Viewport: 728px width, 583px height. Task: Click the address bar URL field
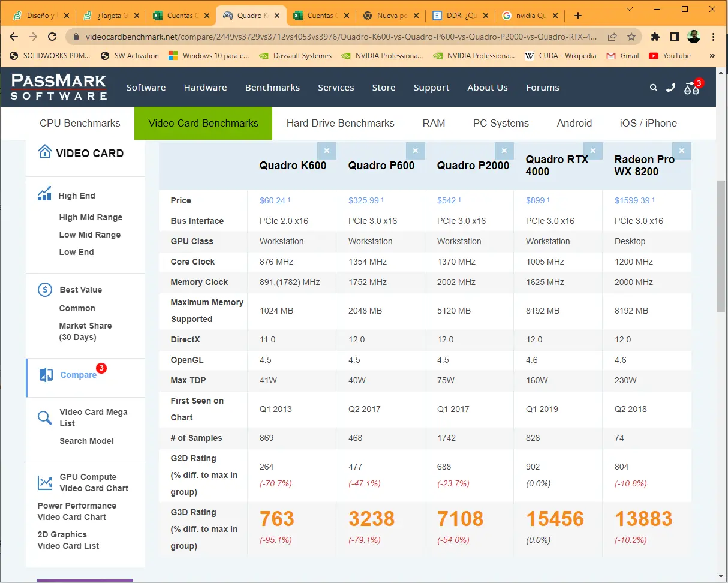[x=336, y=37]
